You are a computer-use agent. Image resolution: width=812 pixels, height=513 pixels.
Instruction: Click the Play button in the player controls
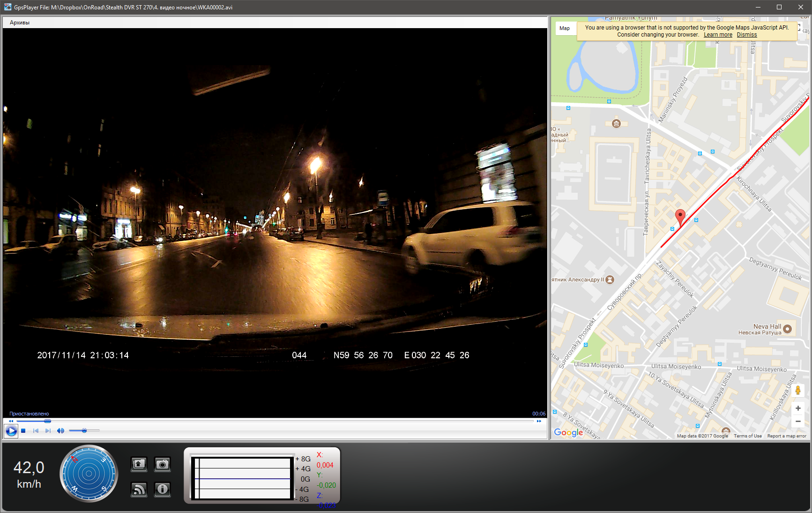(11, 430)
